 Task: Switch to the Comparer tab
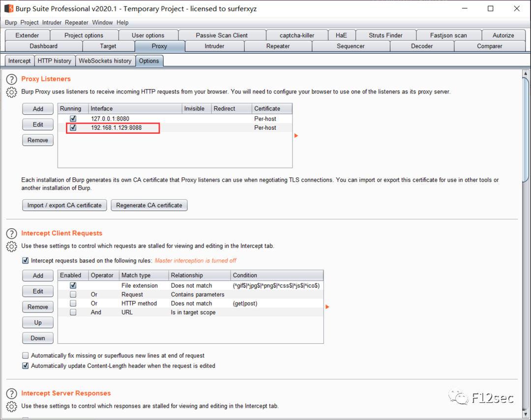[490, 46]
